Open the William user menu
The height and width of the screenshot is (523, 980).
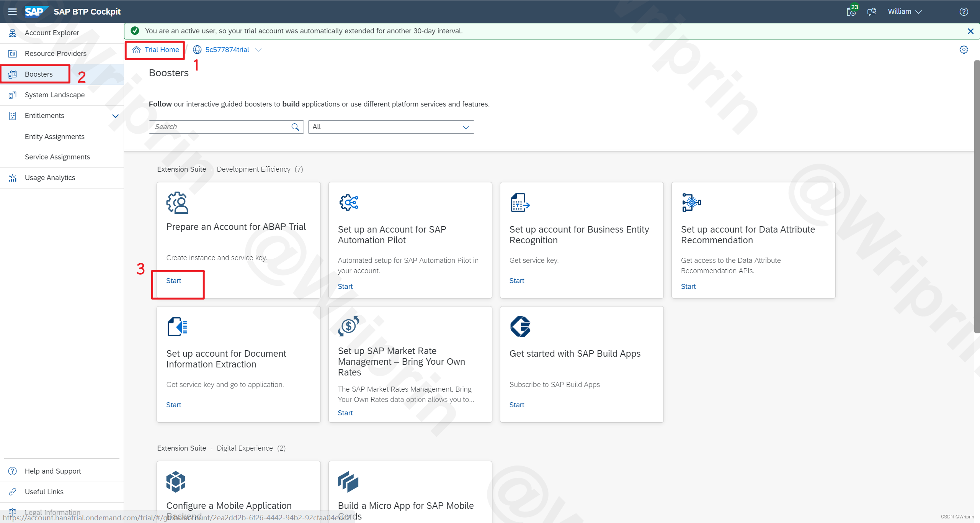905,11
